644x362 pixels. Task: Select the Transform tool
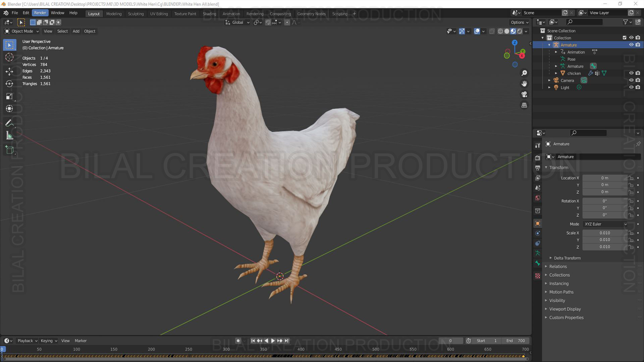(x=10, y=108)
